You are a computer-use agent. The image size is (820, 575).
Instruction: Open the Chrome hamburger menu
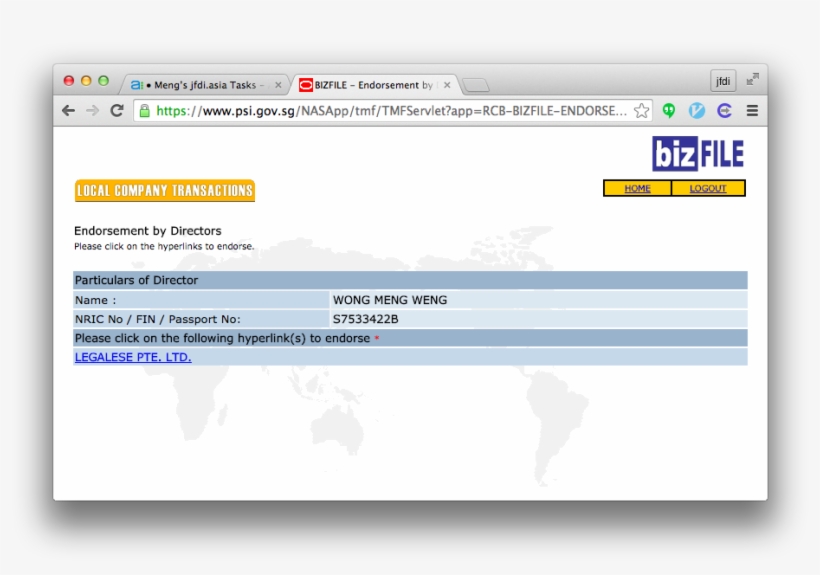[x=752, y=111]
